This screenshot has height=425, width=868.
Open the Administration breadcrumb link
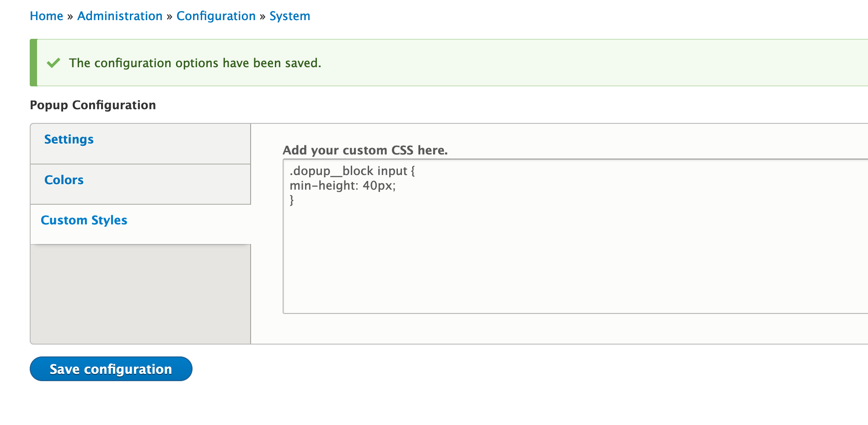point(120,16)
